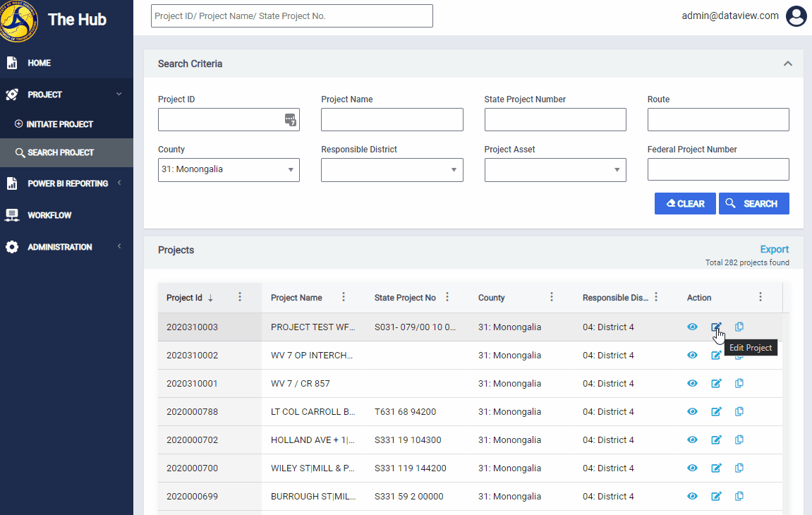Copy project 2020000788 icon
Viewport: 812px width, 515px height.
(739, 412)
